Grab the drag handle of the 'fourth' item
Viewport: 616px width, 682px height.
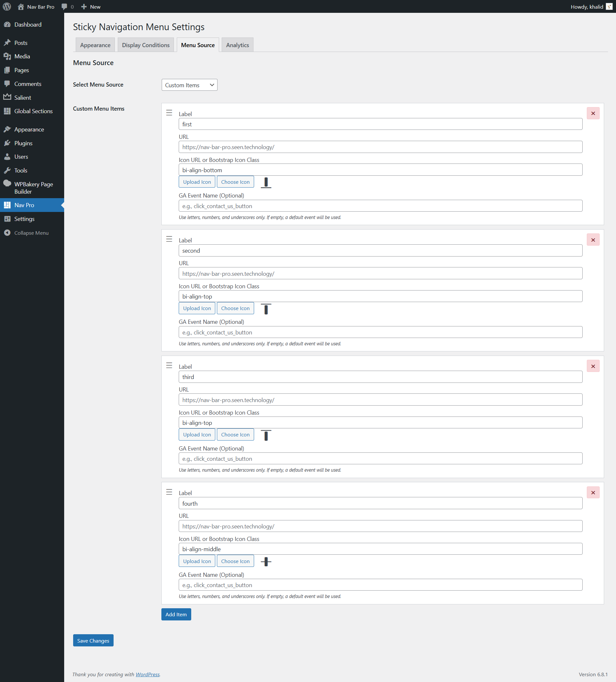tap(169, 492)
